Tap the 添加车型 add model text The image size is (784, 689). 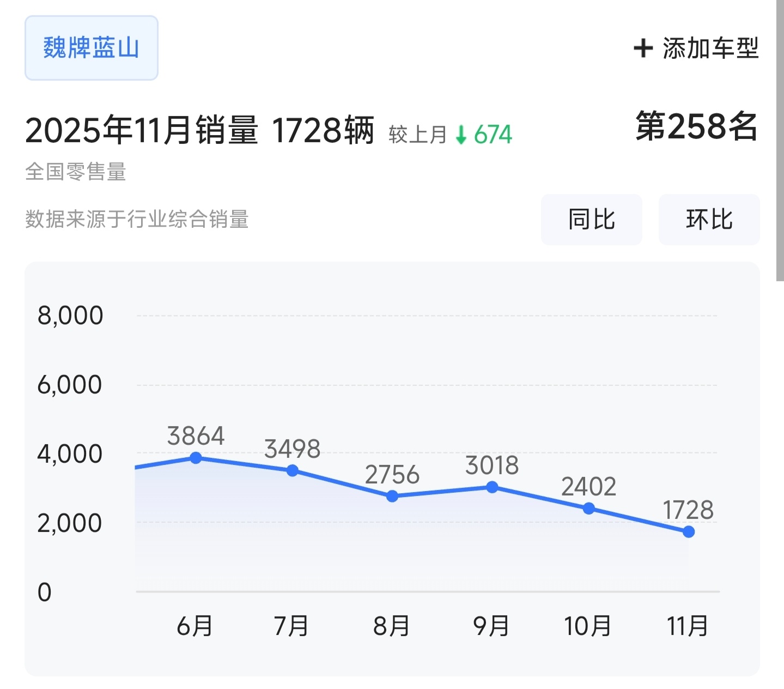click(710, 48)
